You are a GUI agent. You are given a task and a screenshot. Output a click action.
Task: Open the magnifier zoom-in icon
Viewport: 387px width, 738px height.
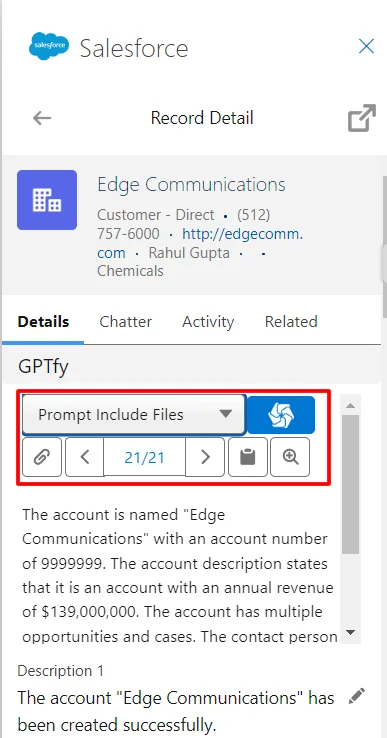click(x=290, y=457)
